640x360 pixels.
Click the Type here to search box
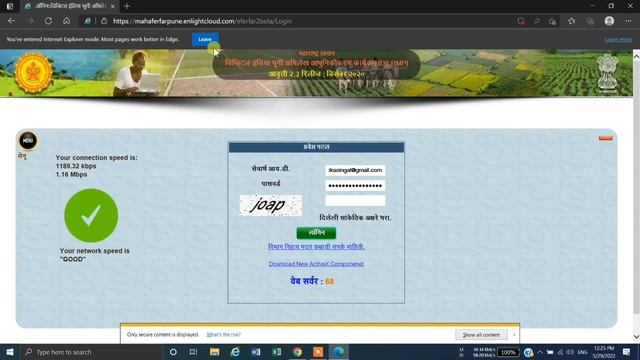coord(92,352)
